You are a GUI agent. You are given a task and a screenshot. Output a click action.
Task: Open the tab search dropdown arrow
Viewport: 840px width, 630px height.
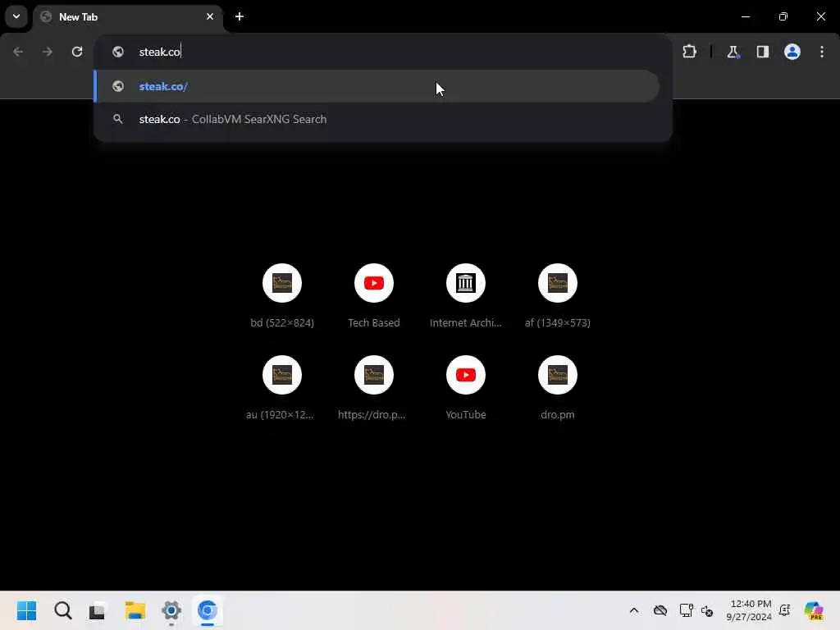click(x=16, y=16)
